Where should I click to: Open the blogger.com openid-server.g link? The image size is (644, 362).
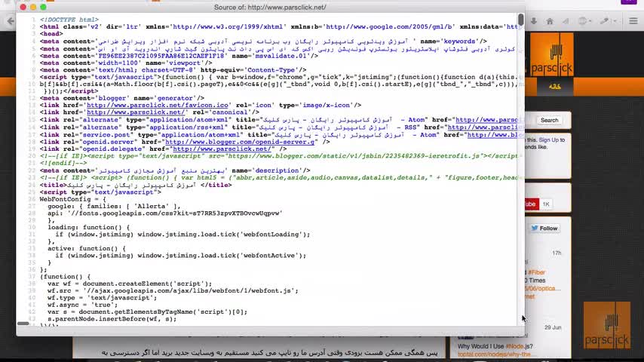click(240, 142)
